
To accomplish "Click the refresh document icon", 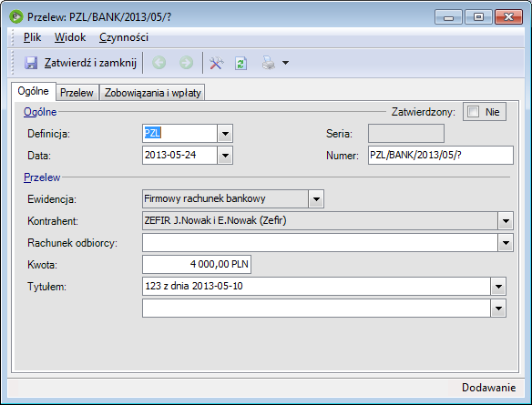I will (240, 63).
